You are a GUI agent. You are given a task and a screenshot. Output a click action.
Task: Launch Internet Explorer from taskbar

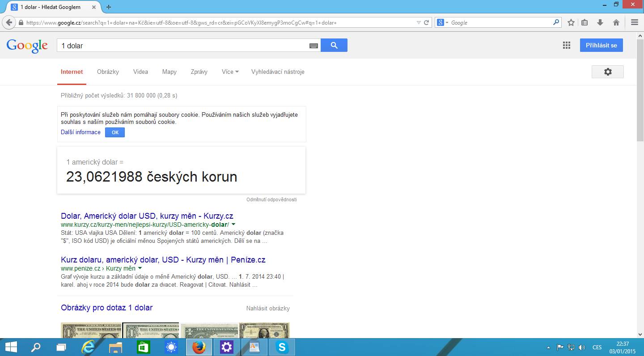88,347
